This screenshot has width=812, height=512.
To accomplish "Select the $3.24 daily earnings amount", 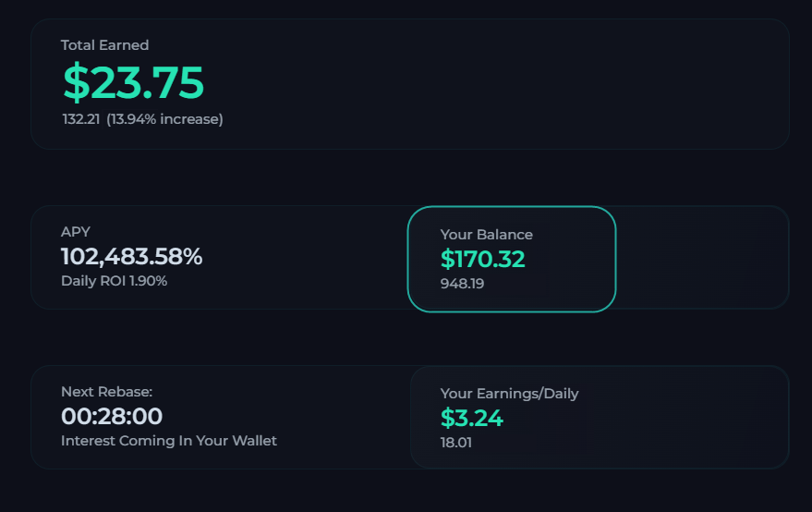I will coord(471,418).
